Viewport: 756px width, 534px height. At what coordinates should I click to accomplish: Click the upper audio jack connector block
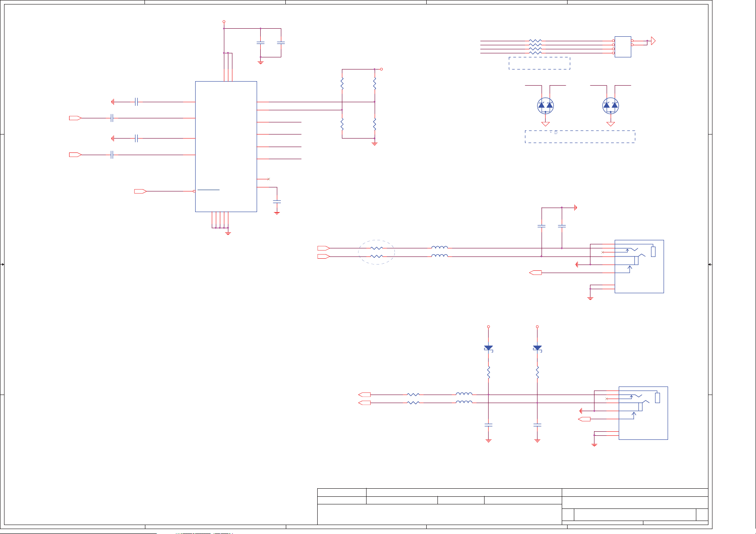coord(639,266)
